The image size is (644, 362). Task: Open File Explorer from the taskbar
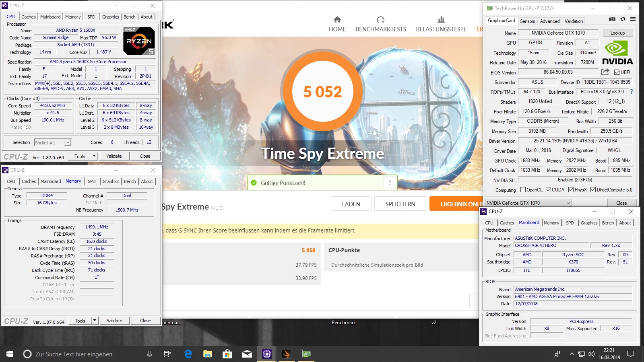207,354
